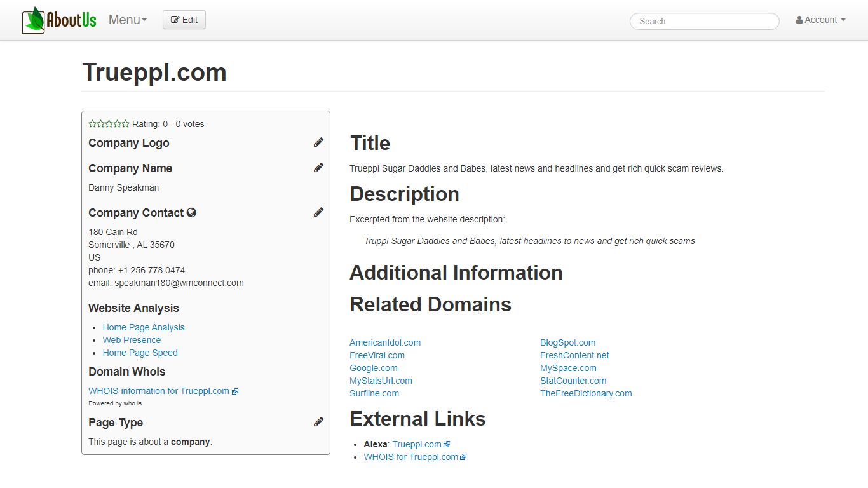Click the pencil icon beside Company Logo
The width and height of the screenshot is (868, 488).
(318, 142)
